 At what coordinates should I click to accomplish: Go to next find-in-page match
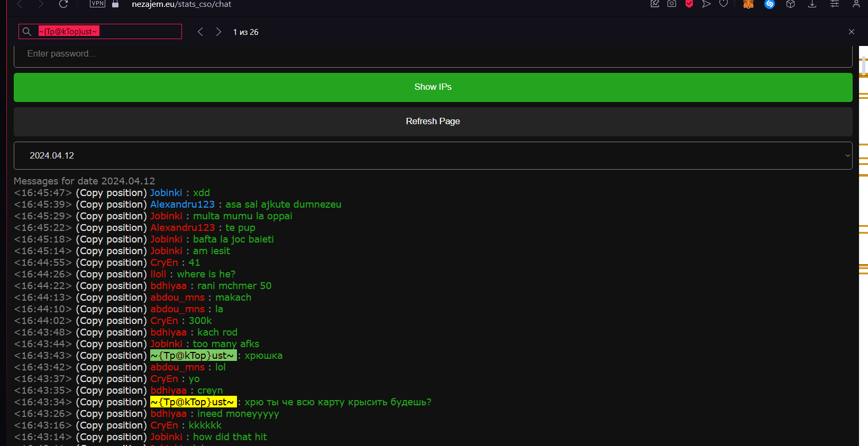click(218, 32)
